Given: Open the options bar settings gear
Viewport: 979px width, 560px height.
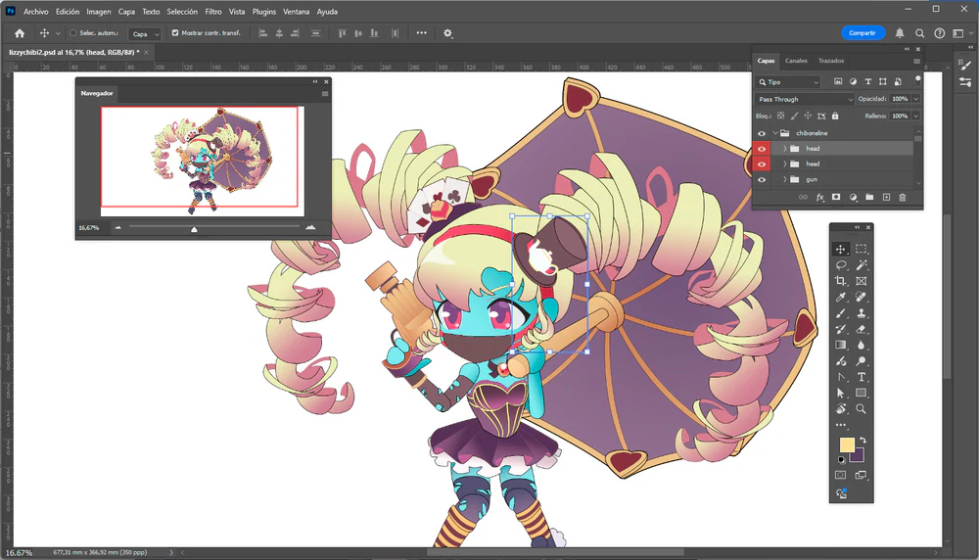Looking at the screenshot, I should click(x=447, y=33).
